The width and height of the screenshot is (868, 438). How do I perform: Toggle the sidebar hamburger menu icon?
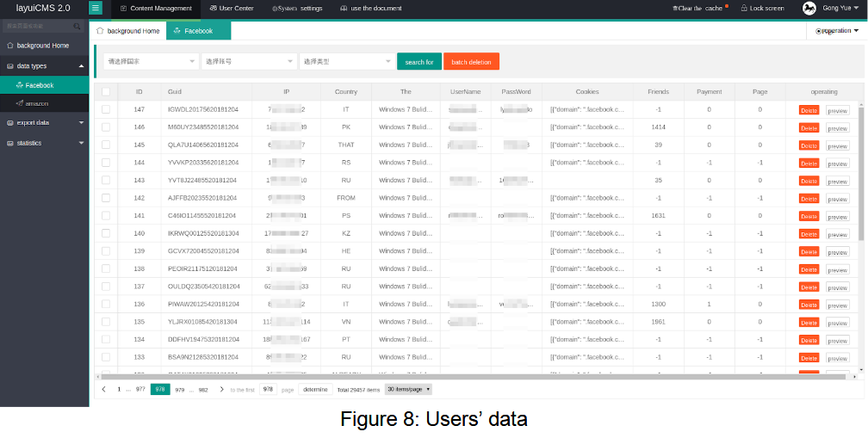coord(96,9)
